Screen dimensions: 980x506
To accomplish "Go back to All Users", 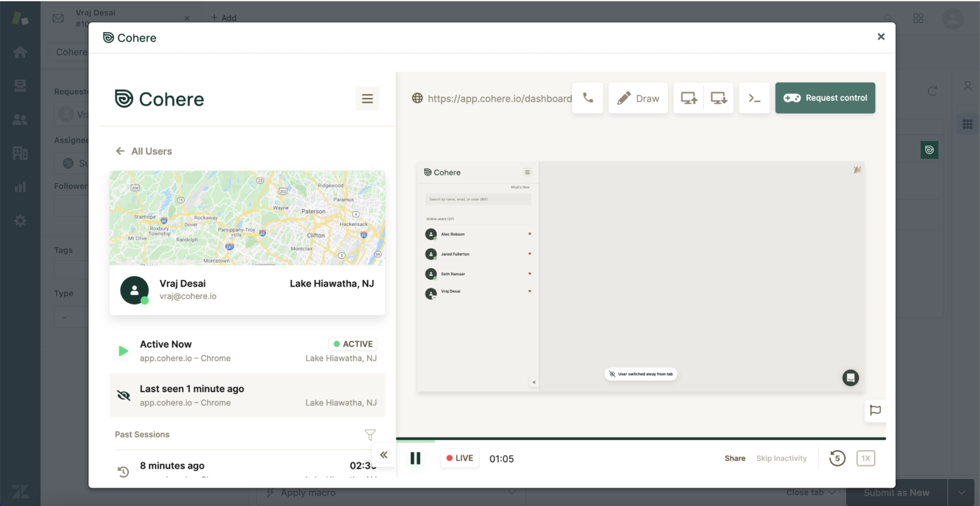I will 144,151.
